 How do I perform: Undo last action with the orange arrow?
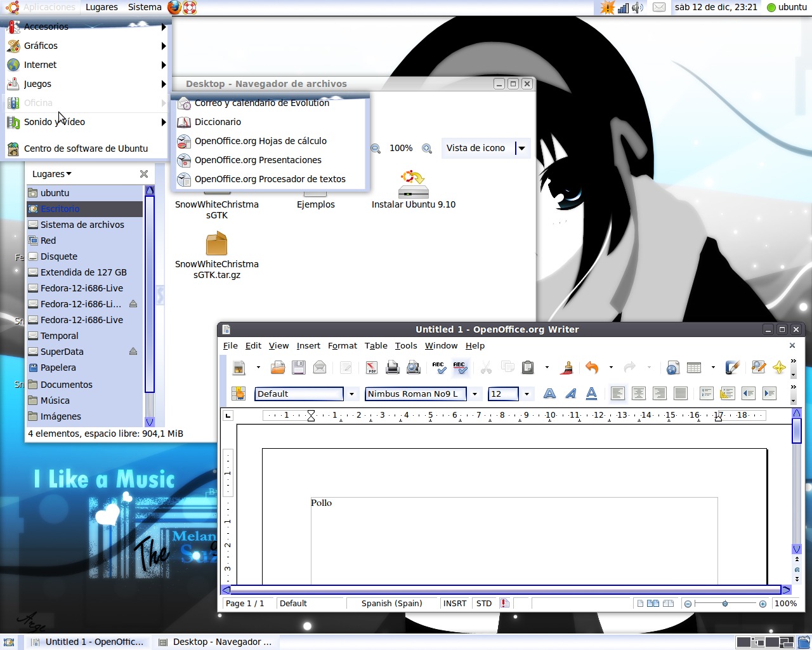tap(592, 368)
